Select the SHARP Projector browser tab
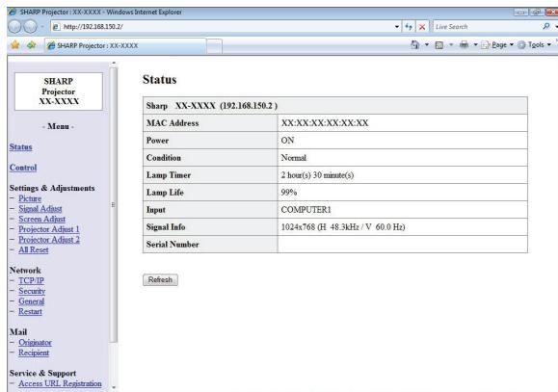The width and height of the screenshot is (558, 392). (125, 46)
